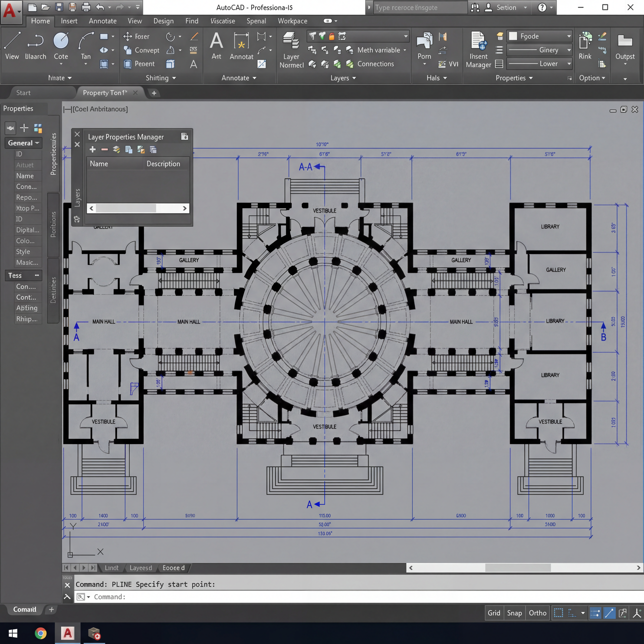Click the Meth varriable button
Screen dimensions: 644x644
tap(378, 50)
